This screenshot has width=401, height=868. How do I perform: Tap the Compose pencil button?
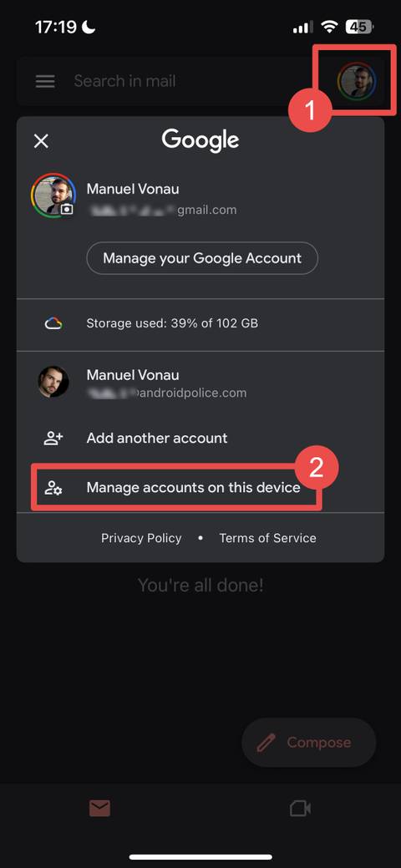[x=309, y=743]
